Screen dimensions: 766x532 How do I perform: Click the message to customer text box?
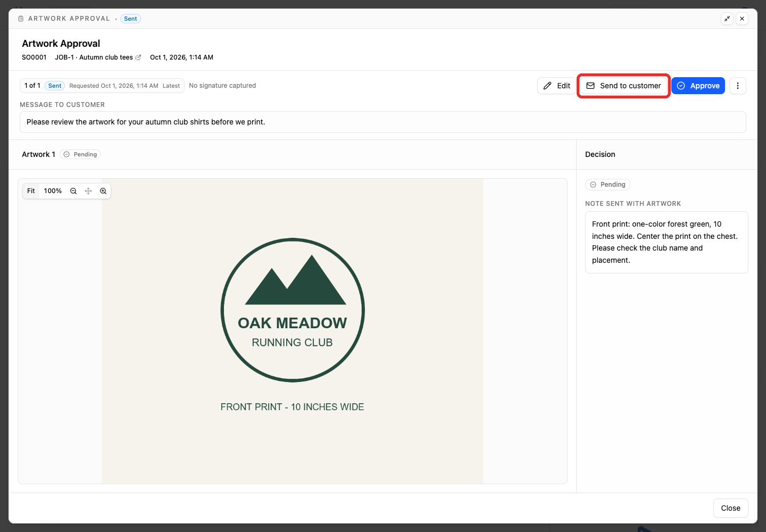383,122
